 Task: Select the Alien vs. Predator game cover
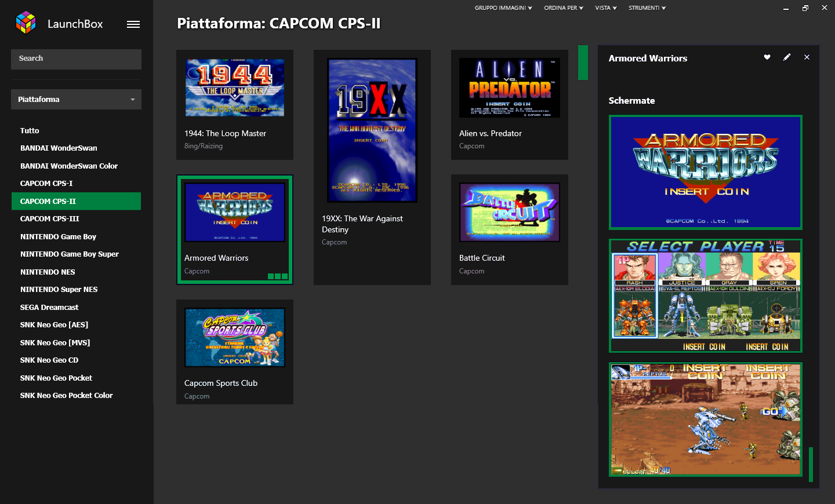510,87
